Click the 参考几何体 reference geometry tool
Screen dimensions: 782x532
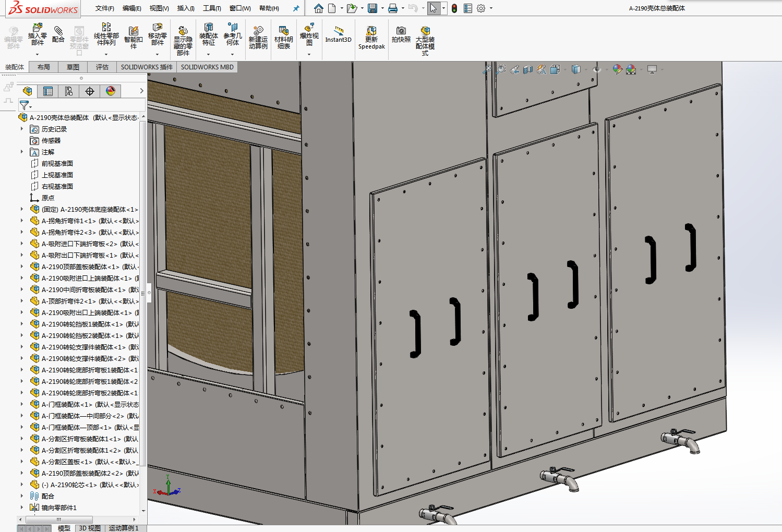[x=233, y=34]
